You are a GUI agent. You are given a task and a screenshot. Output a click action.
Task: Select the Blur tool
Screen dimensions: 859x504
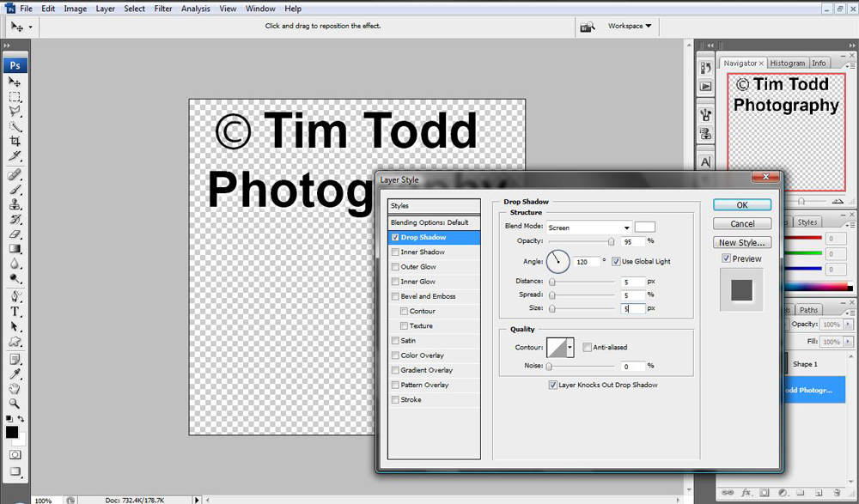point(15,264)
